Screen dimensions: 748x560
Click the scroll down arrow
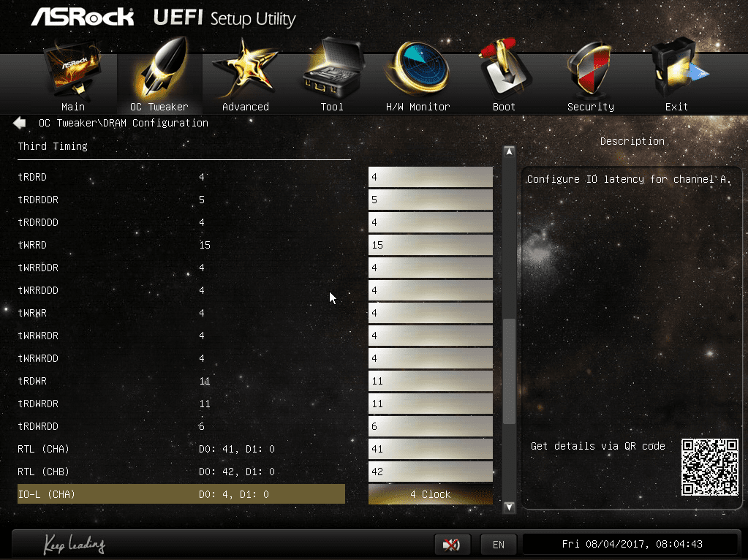[509, 507]
